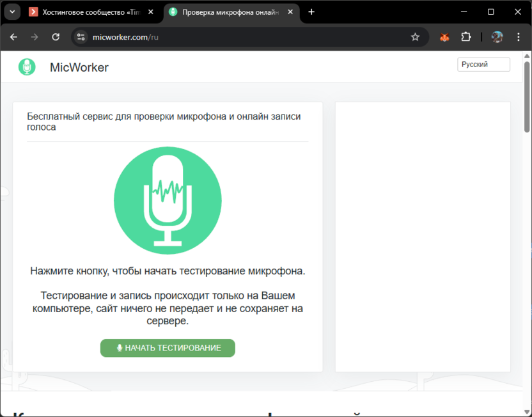Close the Хостинговое сообщество tab
Image resolution: width=532 pixels, height=417 pixels.
click(151, 12)
